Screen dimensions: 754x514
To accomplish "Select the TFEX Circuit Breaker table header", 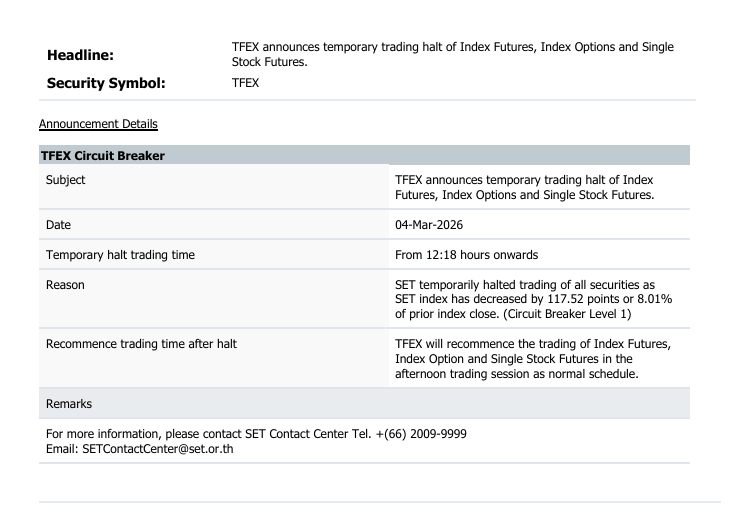I will tap(96, 156).
